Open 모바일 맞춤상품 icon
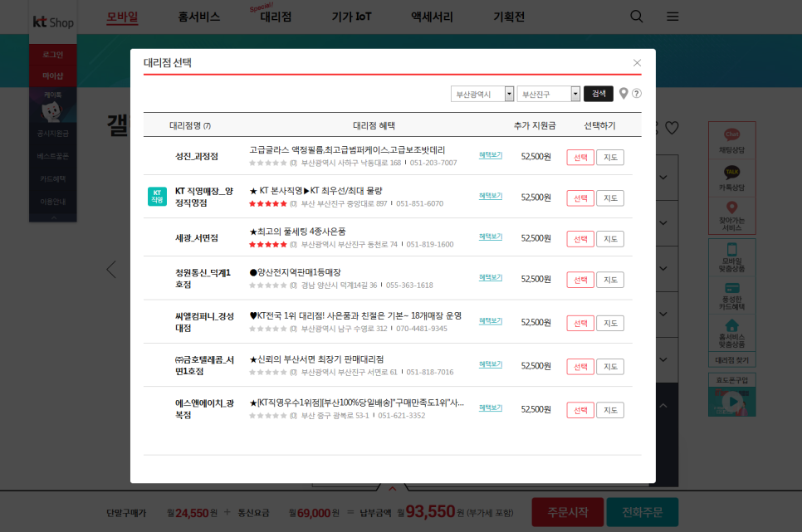Viewport: 802px width, 532px height. click(732, 257)
